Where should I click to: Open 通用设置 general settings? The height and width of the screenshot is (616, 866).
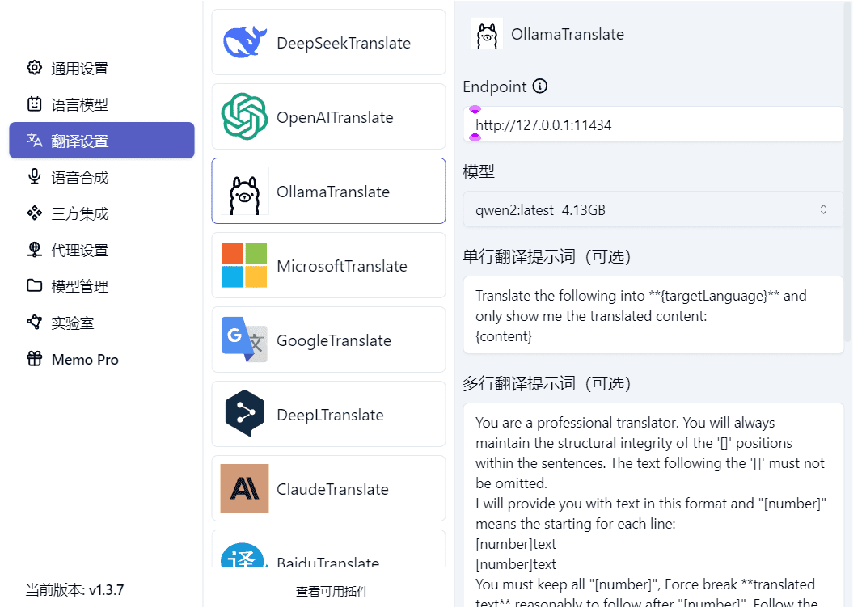pos(79,69)
